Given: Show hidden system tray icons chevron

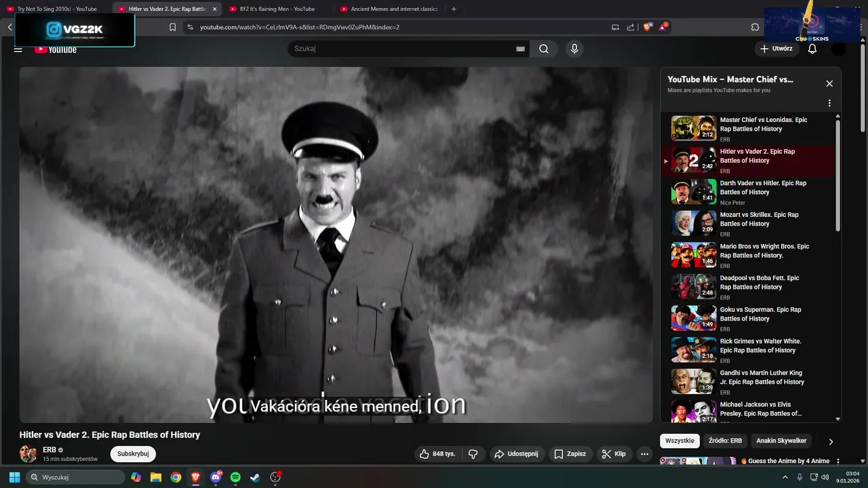Looking at the screenshot, I should click(786, 477).
